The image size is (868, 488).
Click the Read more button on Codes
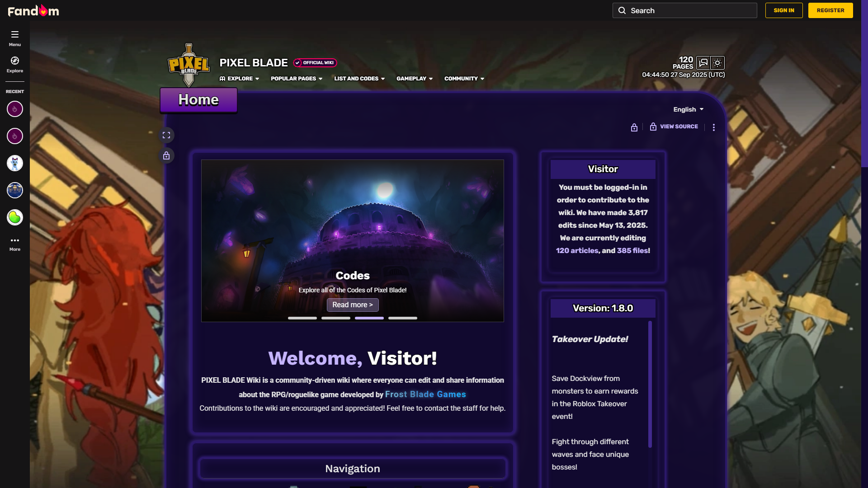point(353,305)
